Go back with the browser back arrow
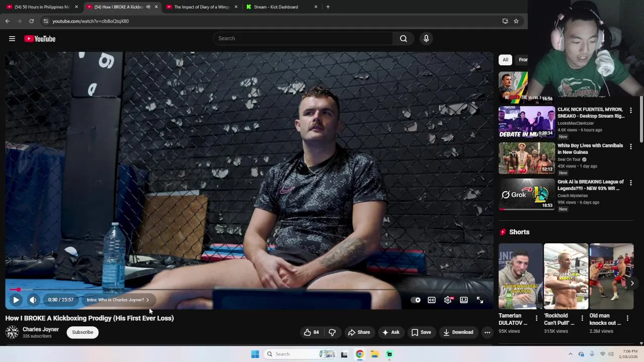This screenshot has height=362, width=644. [x=7, y=21]
